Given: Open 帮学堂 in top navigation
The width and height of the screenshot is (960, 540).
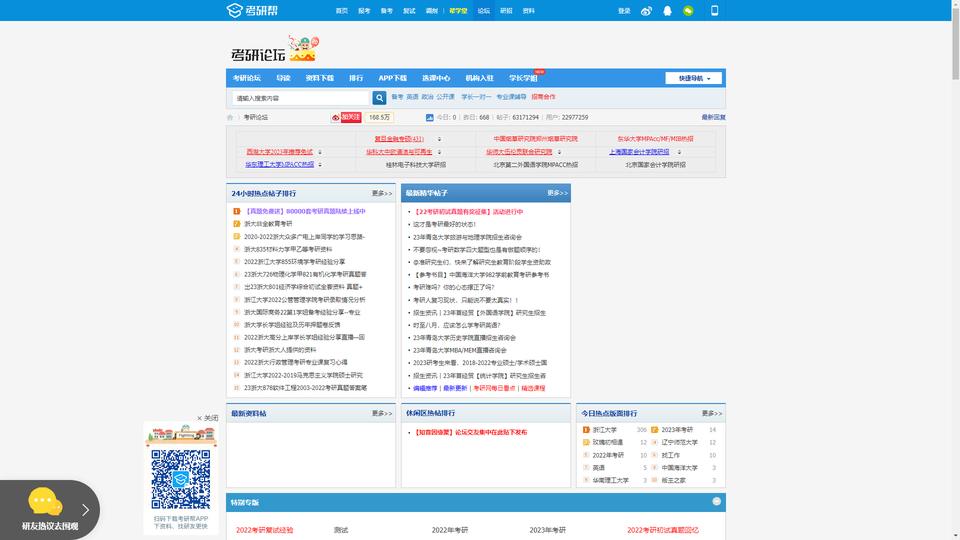Looking at the screenshot, I should [458, 10].
